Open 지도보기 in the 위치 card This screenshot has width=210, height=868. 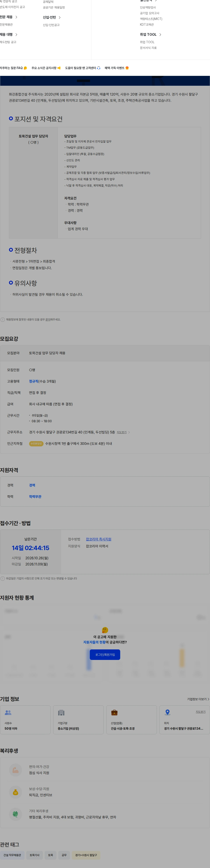coord(201,712)
